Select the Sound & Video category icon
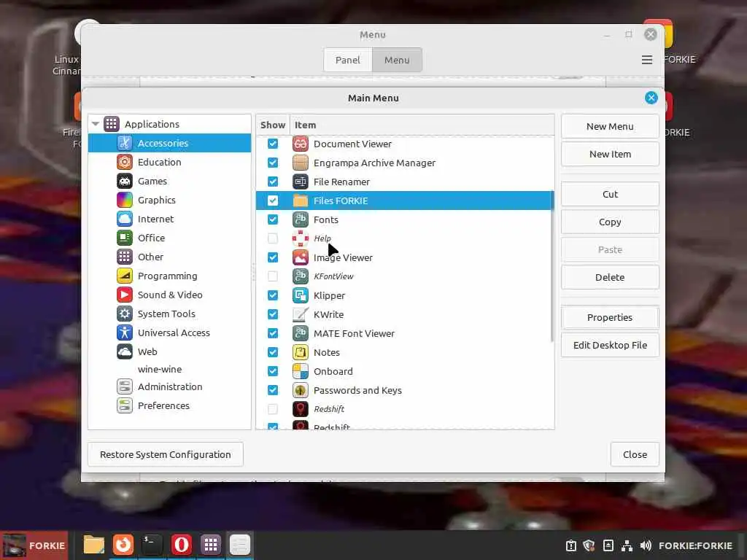Viewport: 747px width, 560px height. (x=124, y=295)
